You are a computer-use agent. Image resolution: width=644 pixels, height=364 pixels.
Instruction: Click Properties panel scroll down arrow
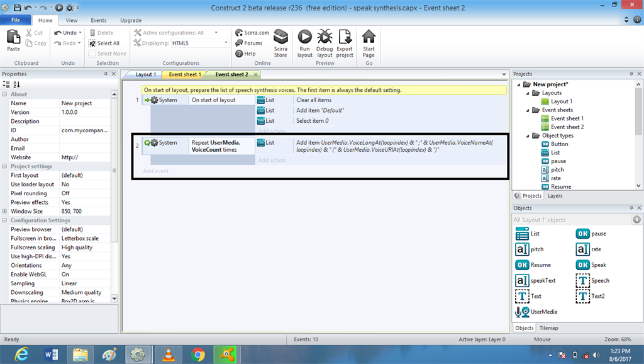(x=114, y=299)
